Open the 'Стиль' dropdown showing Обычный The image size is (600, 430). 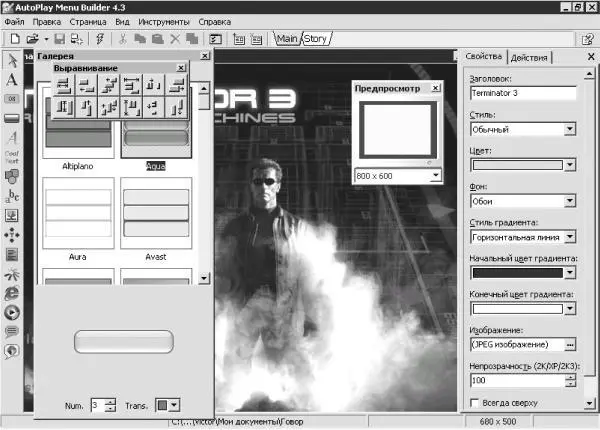[x=569, y=129]
